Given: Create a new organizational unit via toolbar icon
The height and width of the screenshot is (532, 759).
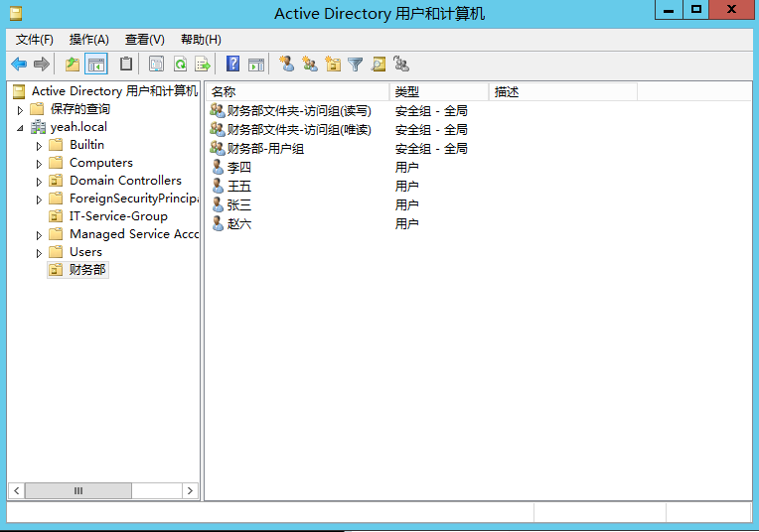Looking at the screenshot, I should (333, 64).
